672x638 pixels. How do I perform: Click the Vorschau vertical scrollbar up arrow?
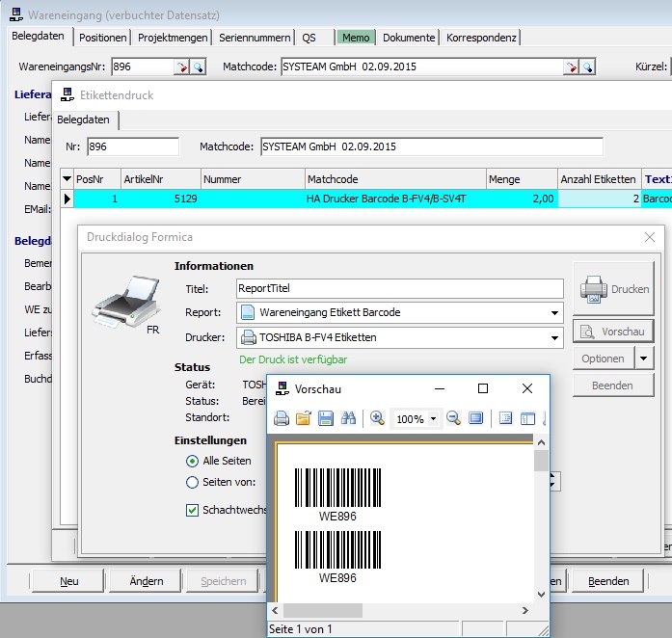click(541, 442)
